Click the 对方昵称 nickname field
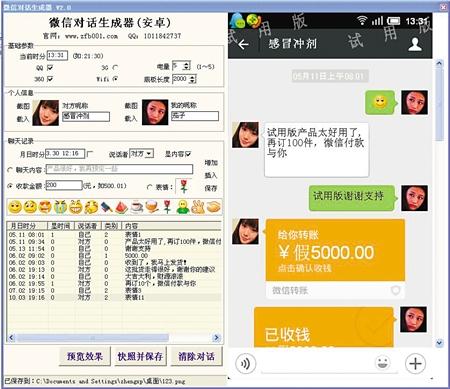This screenshot has width=450, height=389. tap(86, 116)
